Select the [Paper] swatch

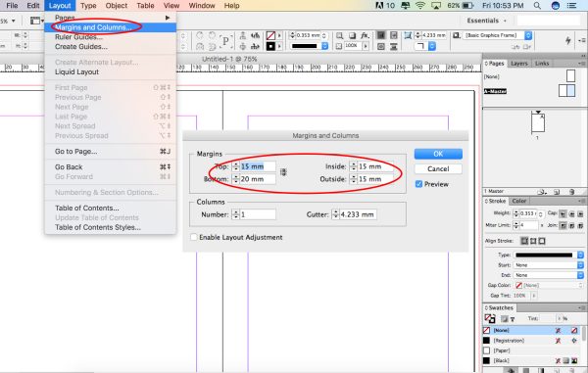coord(532,350)
